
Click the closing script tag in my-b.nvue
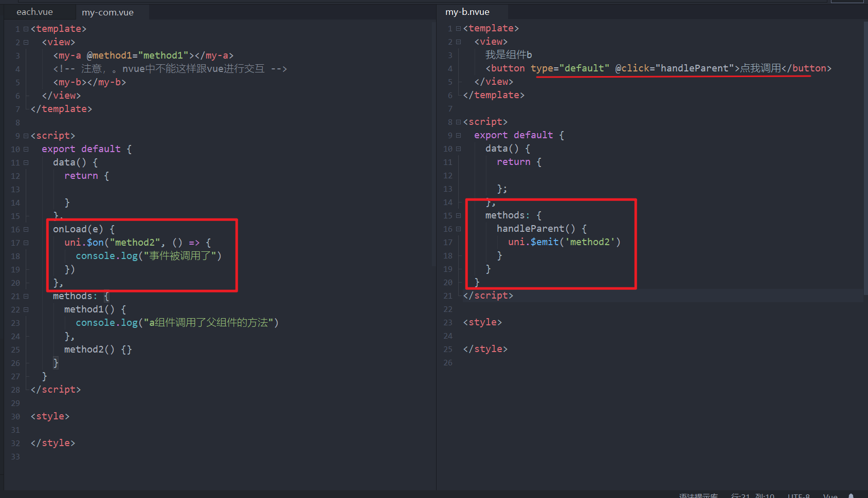(x=488, y=296)
